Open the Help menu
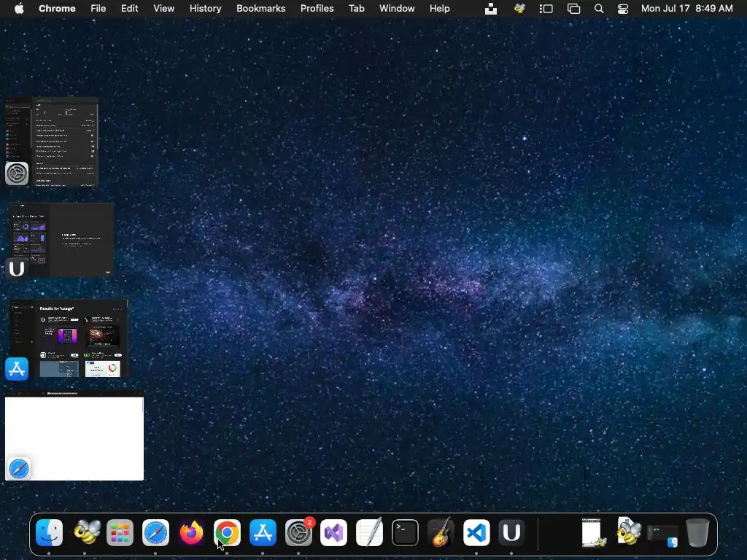The height and width of the screenshot is (560, 747). coord(440,9)
